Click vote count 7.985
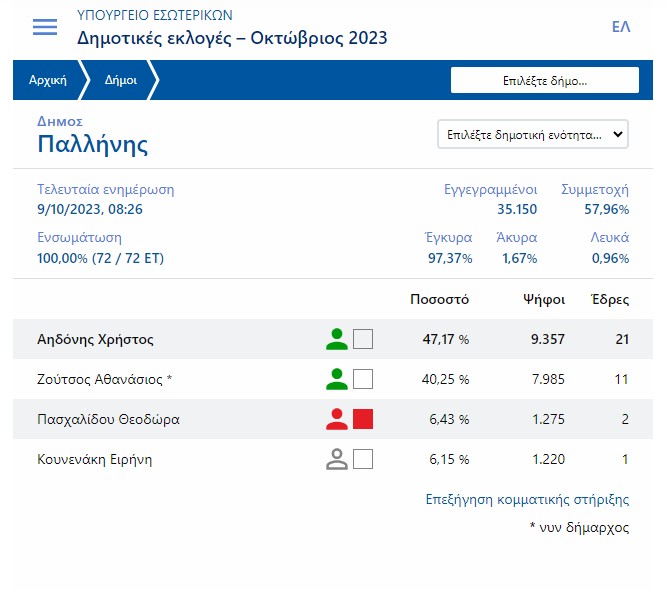Viewport: 668px width, 590px height. coord(548,379)
